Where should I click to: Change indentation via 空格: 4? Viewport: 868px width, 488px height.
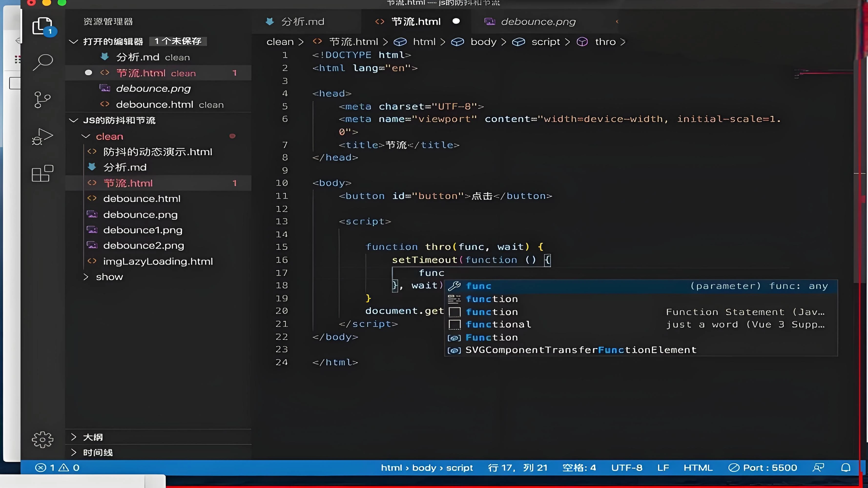tap(579, 468)
